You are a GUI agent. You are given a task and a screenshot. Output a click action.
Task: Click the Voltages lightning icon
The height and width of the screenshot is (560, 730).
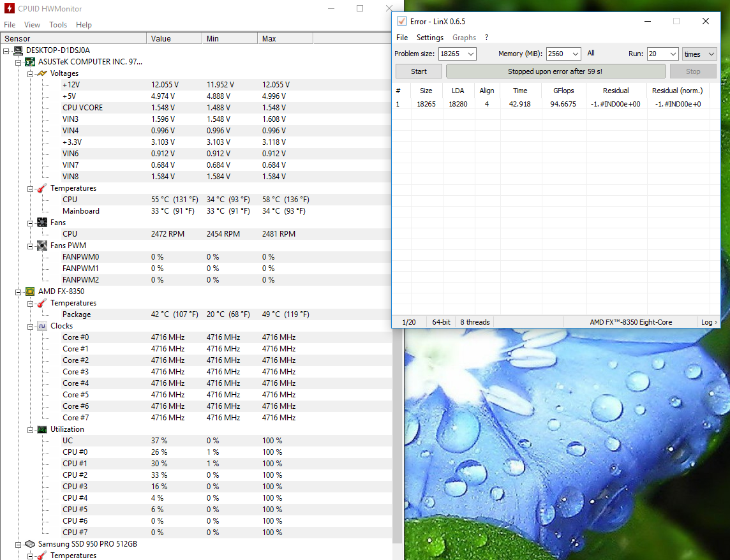42,73
